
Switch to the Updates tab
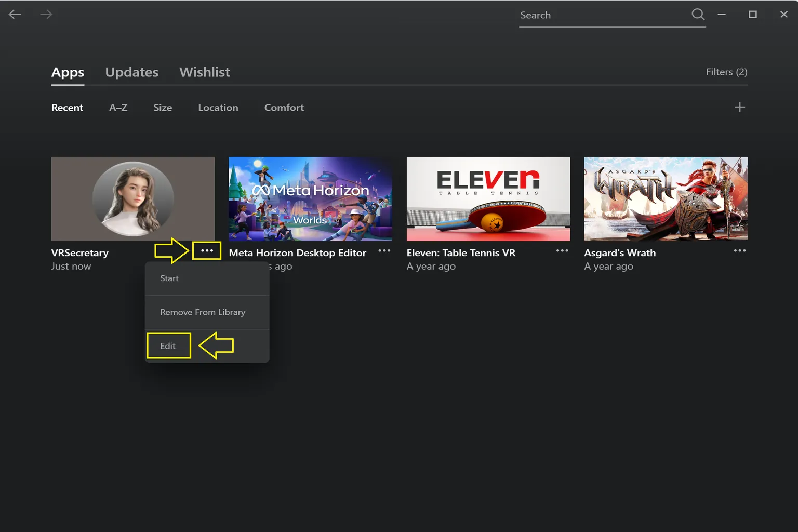[132, 72]
